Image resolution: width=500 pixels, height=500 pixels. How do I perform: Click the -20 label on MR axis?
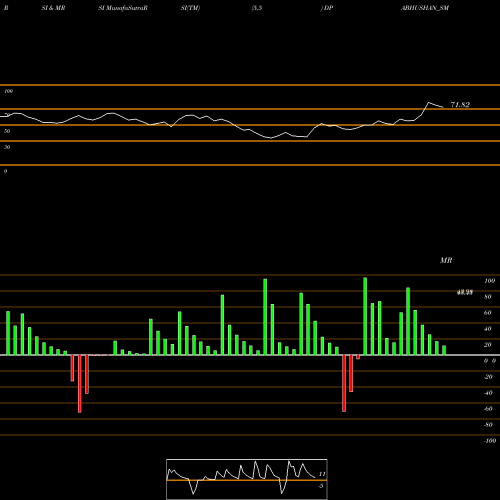tap(488, 377)
